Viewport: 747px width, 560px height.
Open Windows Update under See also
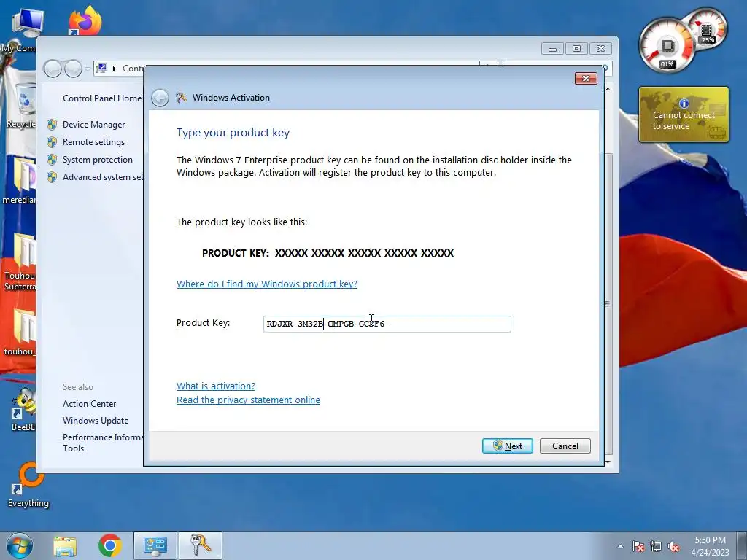click(x=96, y=421)
